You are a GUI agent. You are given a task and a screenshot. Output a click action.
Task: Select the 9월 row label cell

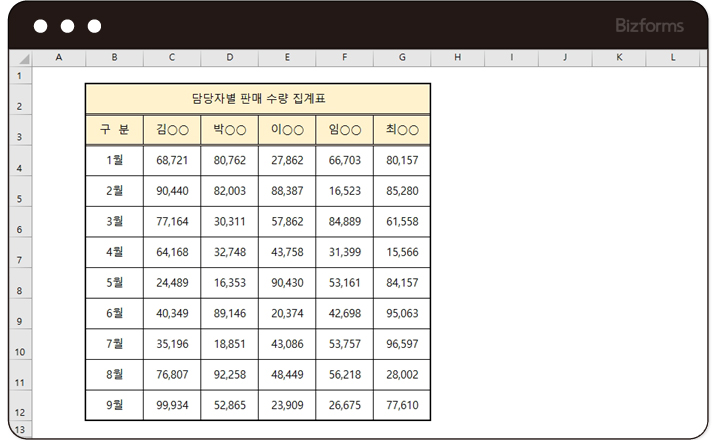click(114, 405)
